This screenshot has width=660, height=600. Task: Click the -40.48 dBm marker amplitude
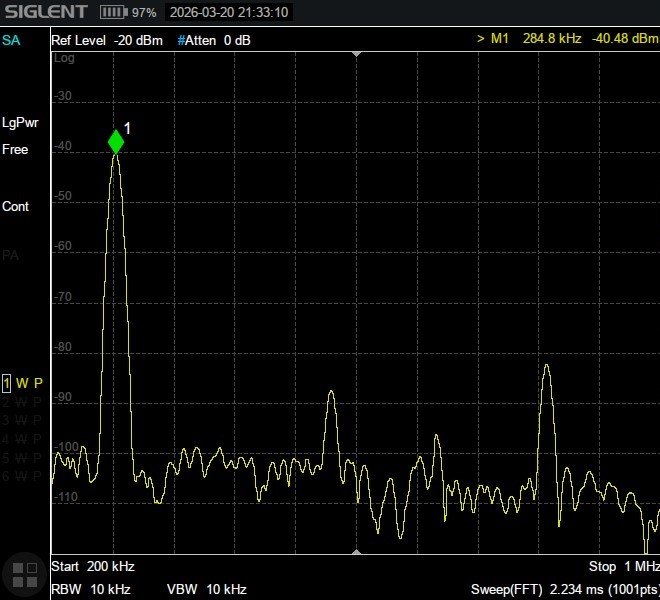point(625,39)
